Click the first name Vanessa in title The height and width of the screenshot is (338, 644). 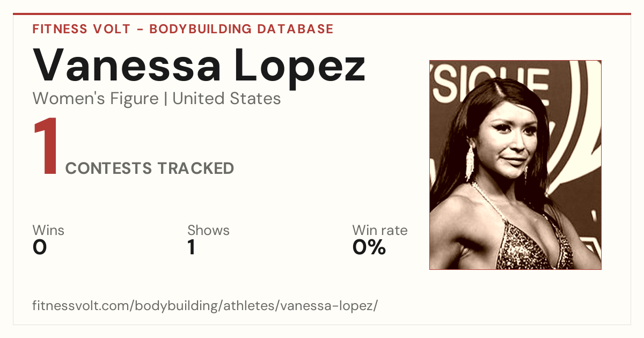127,64
